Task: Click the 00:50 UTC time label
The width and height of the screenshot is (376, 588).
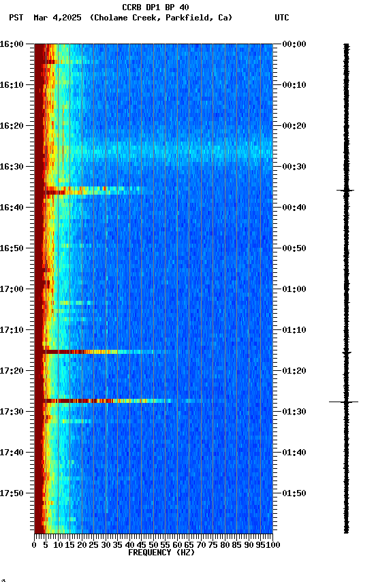Action: 294,248
